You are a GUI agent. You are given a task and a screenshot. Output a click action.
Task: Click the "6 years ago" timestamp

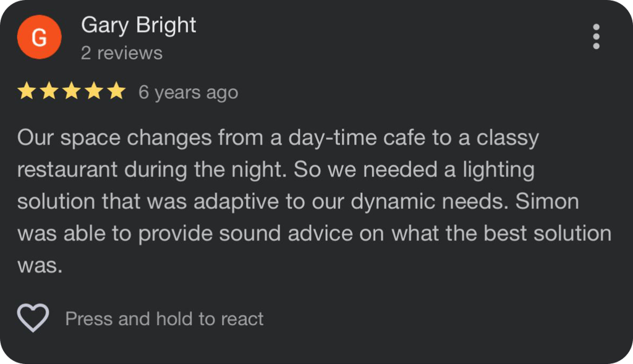pos(188,93)
